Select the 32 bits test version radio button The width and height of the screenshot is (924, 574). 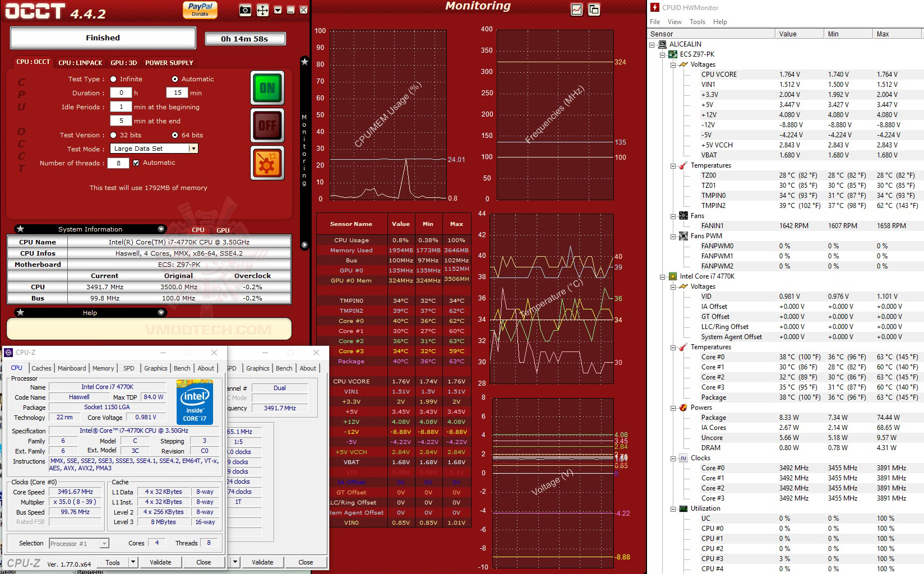(x=113, y=135)
